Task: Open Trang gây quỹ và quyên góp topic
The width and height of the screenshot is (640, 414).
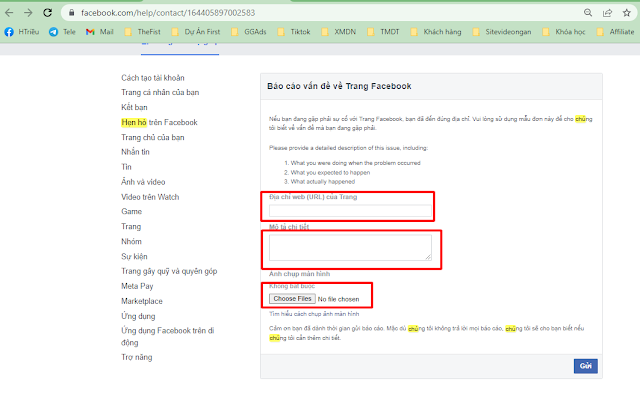Action: click(169, 271)
